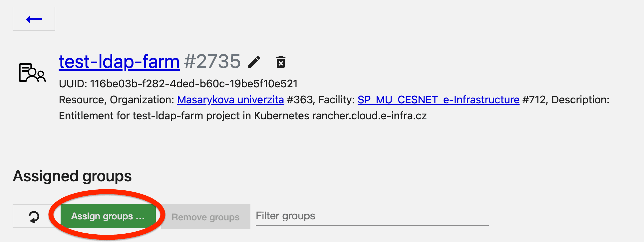Delete the resource with the trash icon
Viewport: 644px width, 242px height.
pos(281,62)
